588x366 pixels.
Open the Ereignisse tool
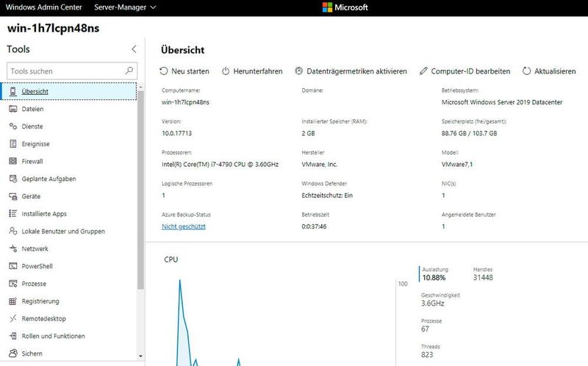tap(69, 144)
